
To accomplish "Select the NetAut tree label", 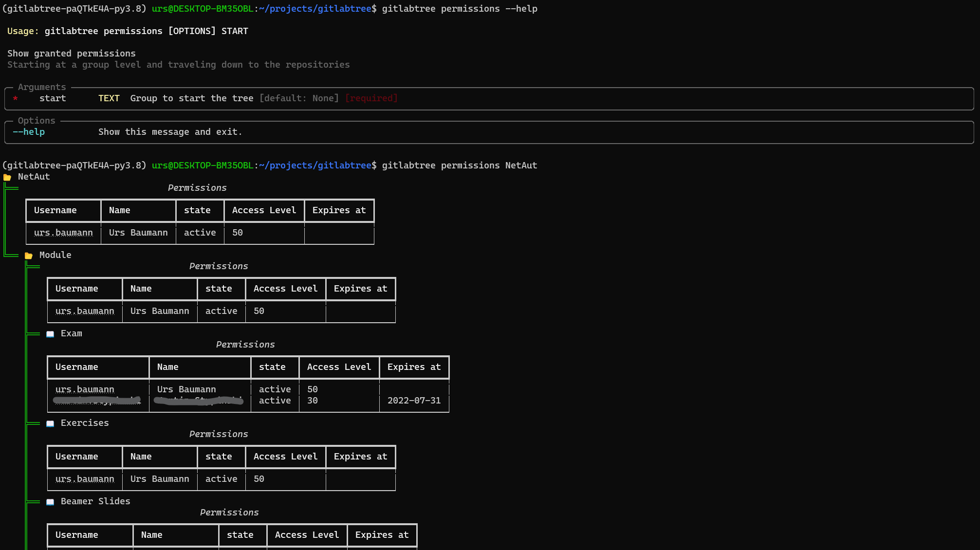I will tap(34, 177).
